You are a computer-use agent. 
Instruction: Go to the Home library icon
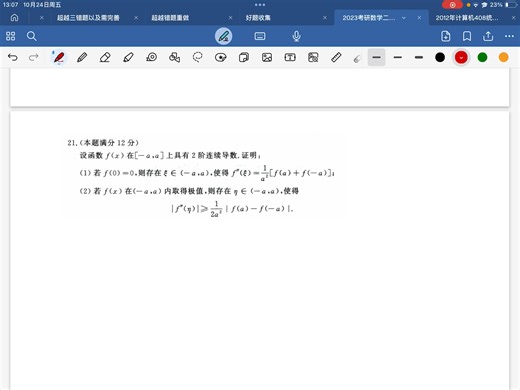(x=14, y=18)
